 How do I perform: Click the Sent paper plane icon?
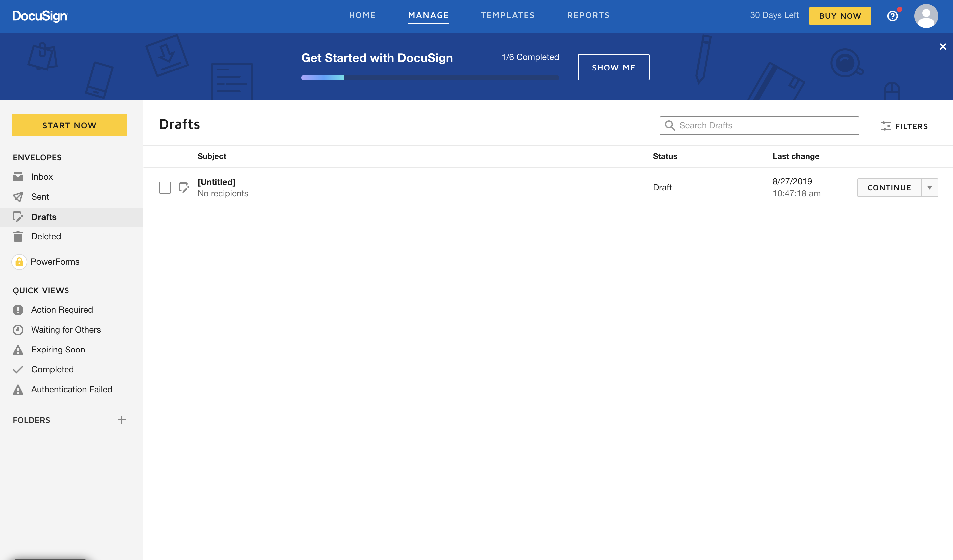pyautogui.click(x=18, y=197)
